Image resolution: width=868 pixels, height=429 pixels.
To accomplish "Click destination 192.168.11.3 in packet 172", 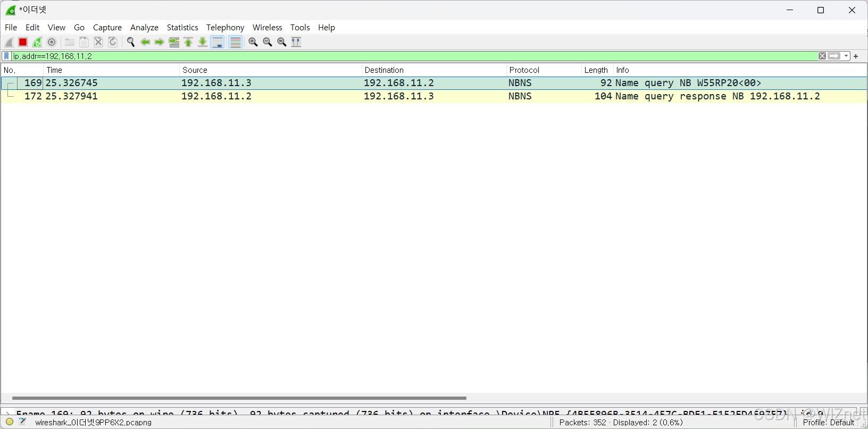I will [x=399, y=96].
